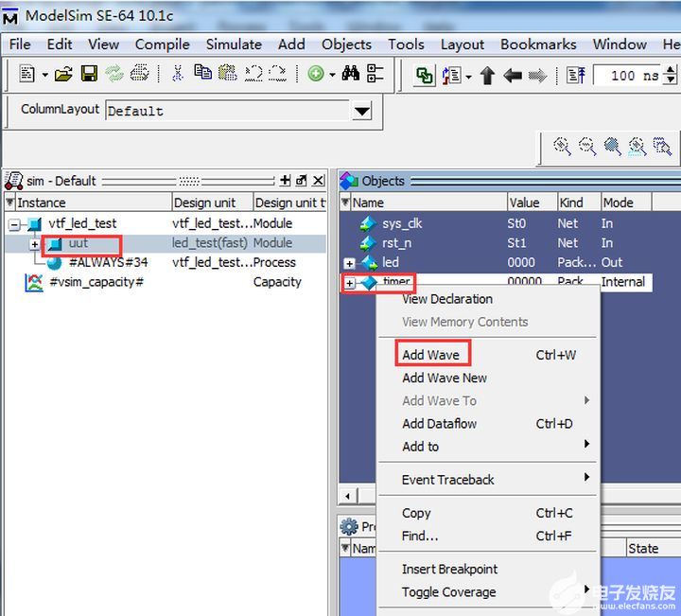The image size is (681, 616).
Task: Open the Objects menu
Action: 346,44
